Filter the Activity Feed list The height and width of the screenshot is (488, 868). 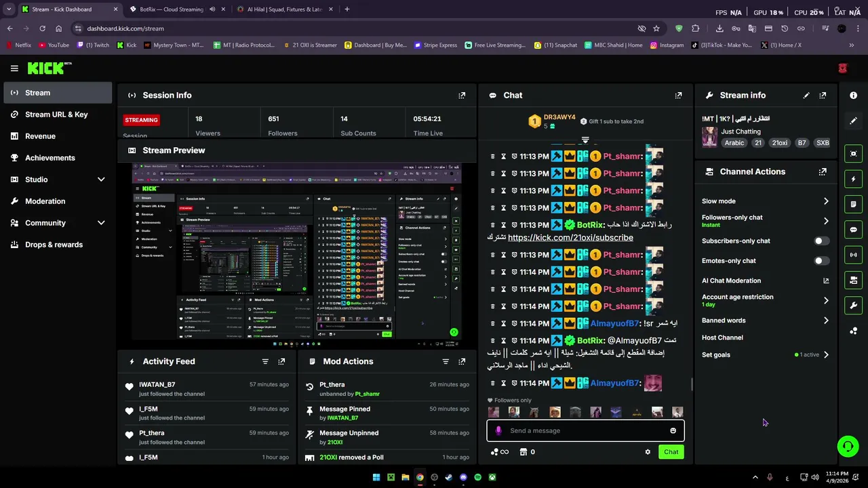pos(265,362)
